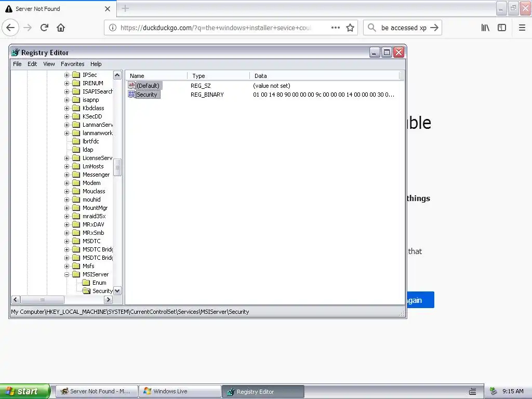Expand the IRENUM key
The width and height of the screenshot is (532, 399).
[67, 83]
